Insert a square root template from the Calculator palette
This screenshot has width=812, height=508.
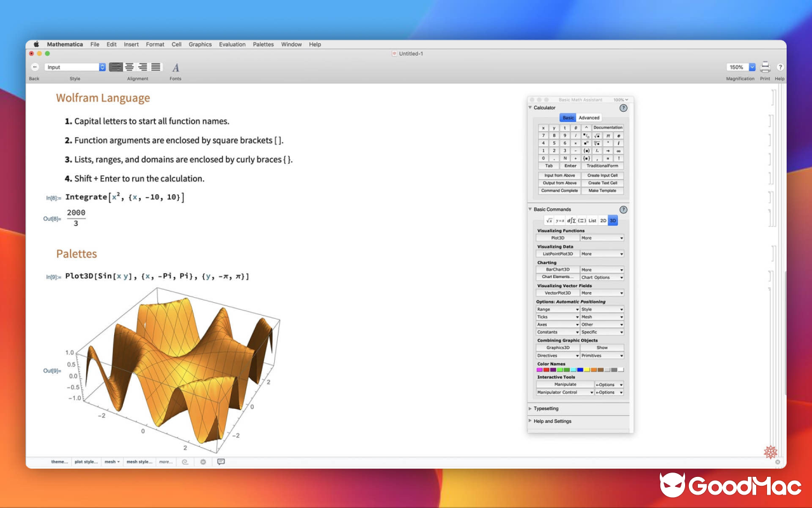pos(597,135)
